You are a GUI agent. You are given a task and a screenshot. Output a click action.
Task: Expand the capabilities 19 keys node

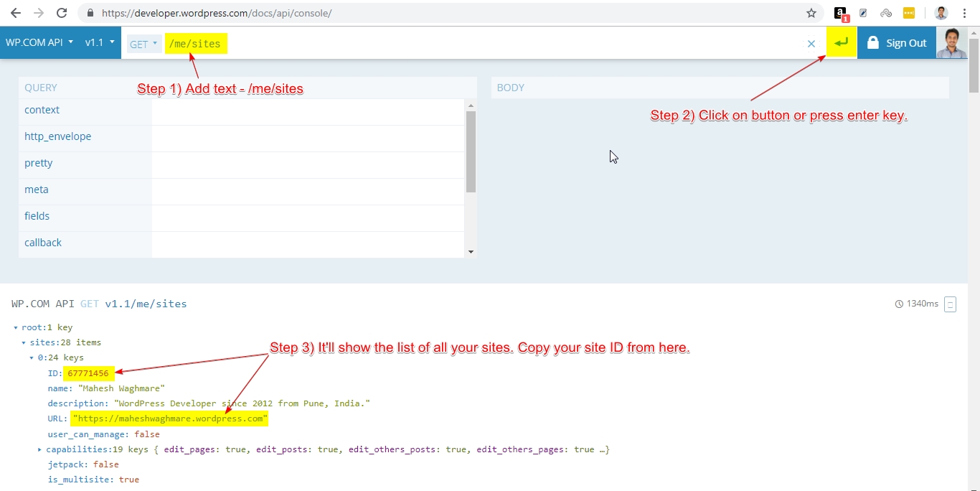click(x=40, y=450)
